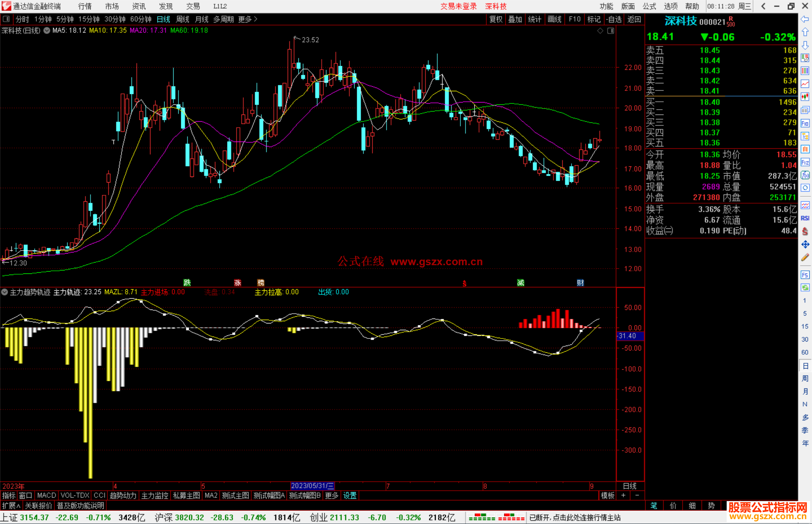Click the RSI indicator sidebar icon
Image resolution: width=812 pixels, height=524 pixels.
pyautogui.click(x=805, y=218)
